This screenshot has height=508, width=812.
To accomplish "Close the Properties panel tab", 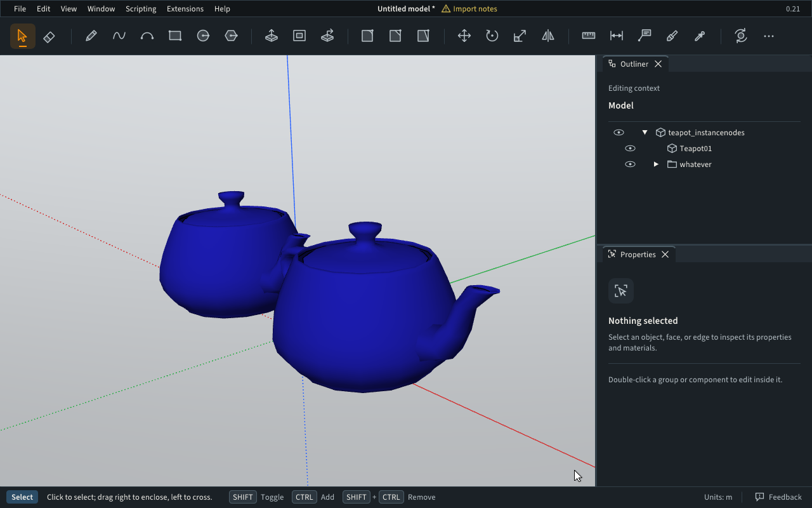I will [x=665, y=255].
